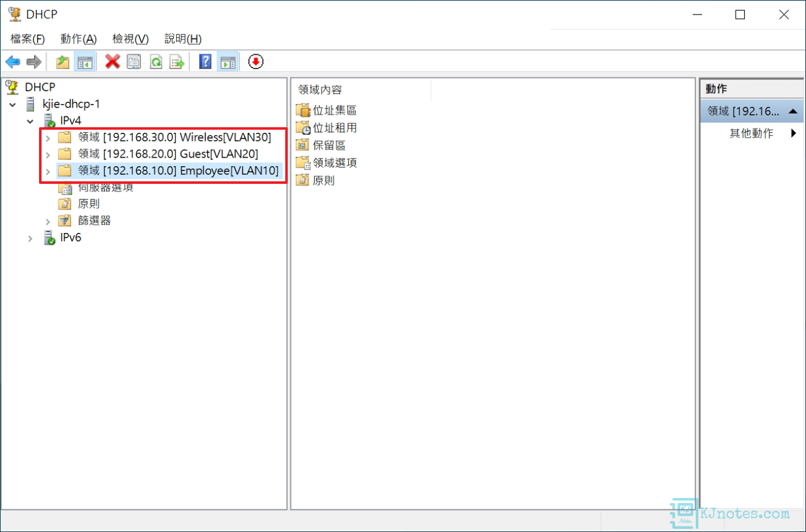Go forward using the gray right arrow
806x532 pixels.
click(x=34, y=62)
